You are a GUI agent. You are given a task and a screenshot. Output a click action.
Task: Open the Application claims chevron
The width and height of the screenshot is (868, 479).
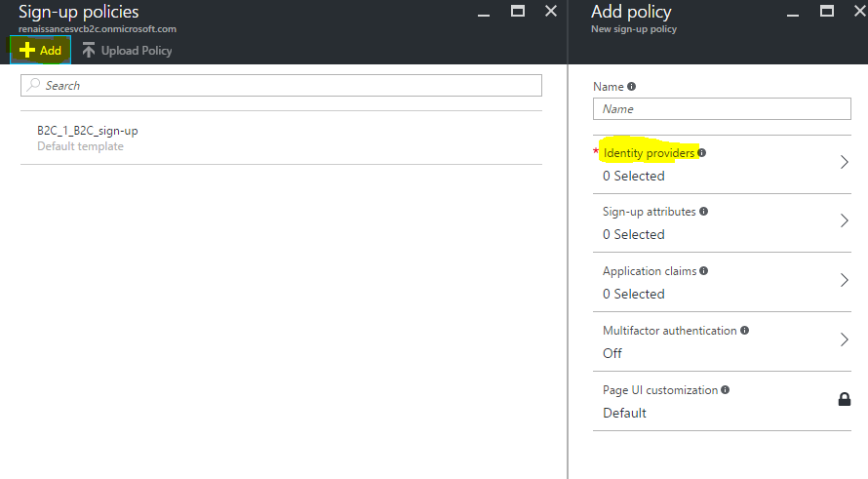[845, 281]
